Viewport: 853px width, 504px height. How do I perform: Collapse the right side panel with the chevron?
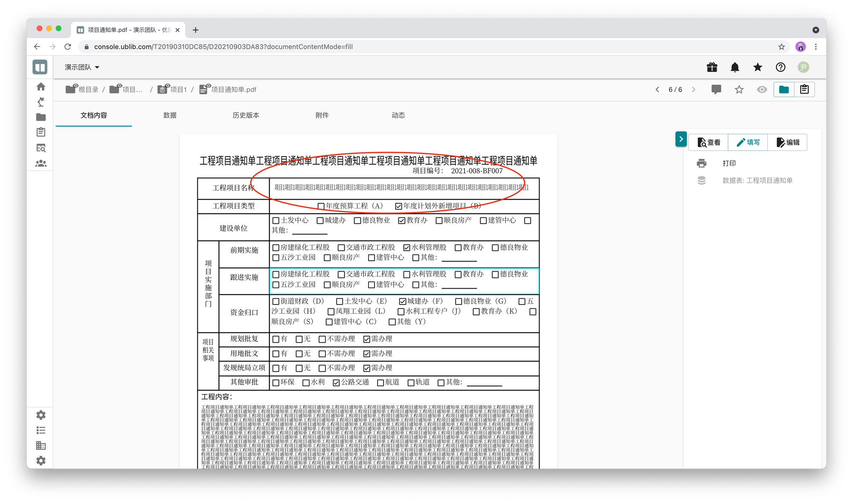click(681, 139)
